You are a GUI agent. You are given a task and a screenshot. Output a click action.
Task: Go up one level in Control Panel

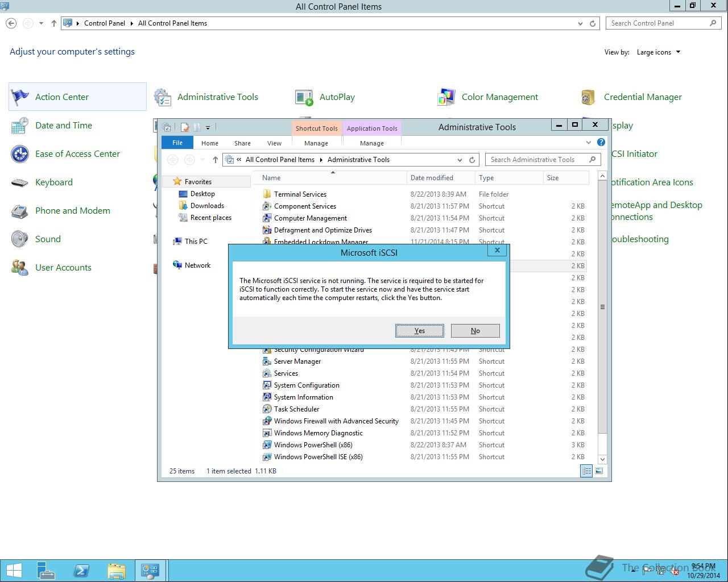pos(54,23)
